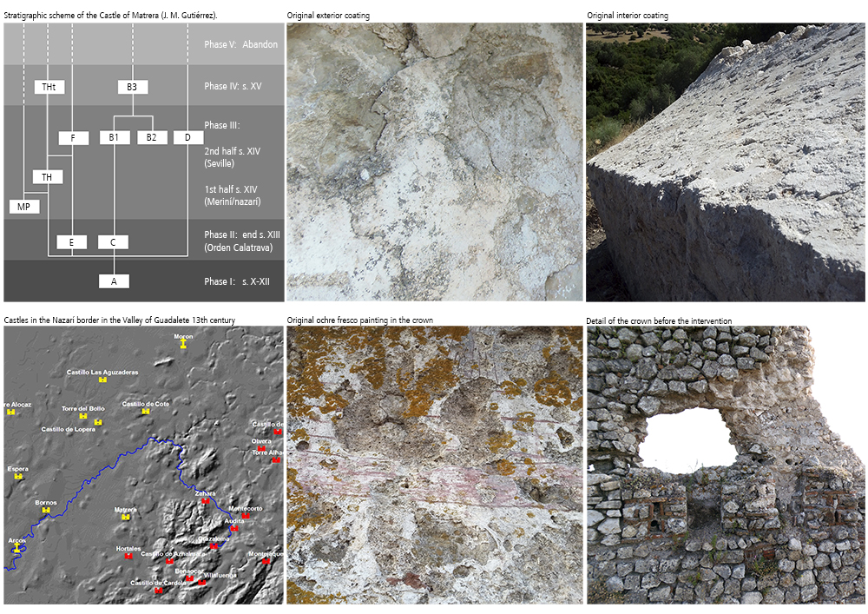Select the 'Phase IV: s. XV' label
The height and width of the screenshot is (614, 868).
233,86
